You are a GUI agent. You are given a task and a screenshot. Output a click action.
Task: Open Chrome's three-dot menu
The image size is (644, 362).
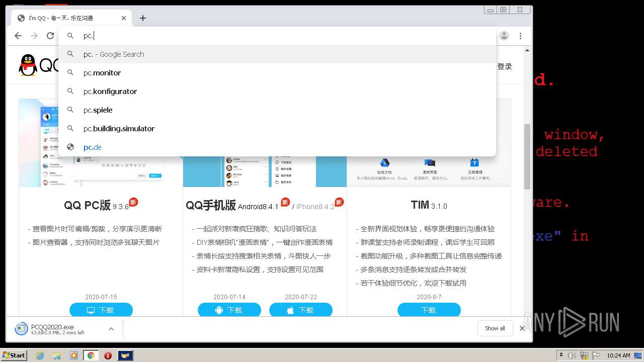tap(520, 36)
